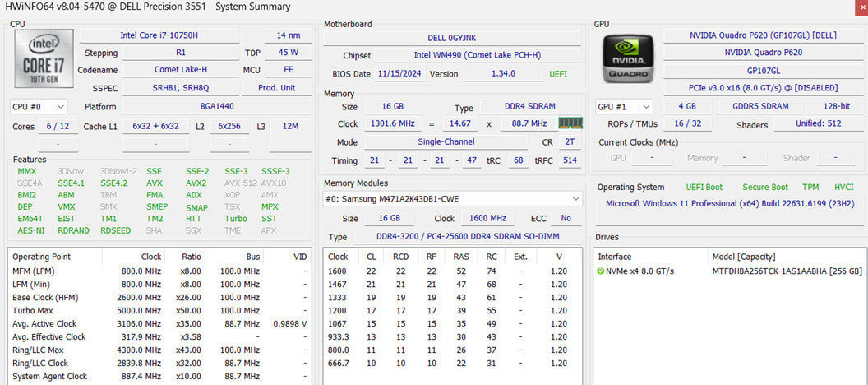The width and height of the screenshot is (868, 385).
Task: Select the stepping value R1
Action: [181, 53]
